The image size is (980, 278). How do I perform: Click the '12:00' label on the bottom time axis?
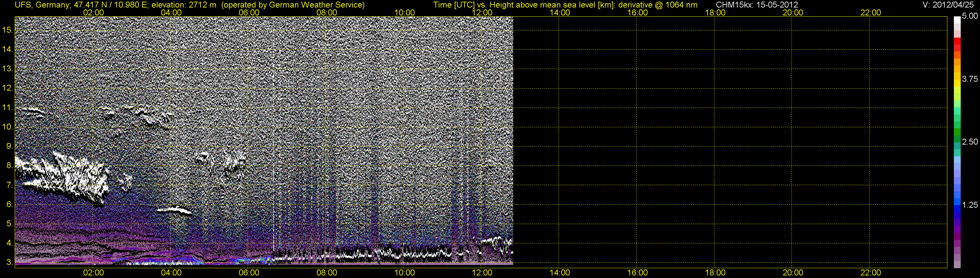(482, 272)
